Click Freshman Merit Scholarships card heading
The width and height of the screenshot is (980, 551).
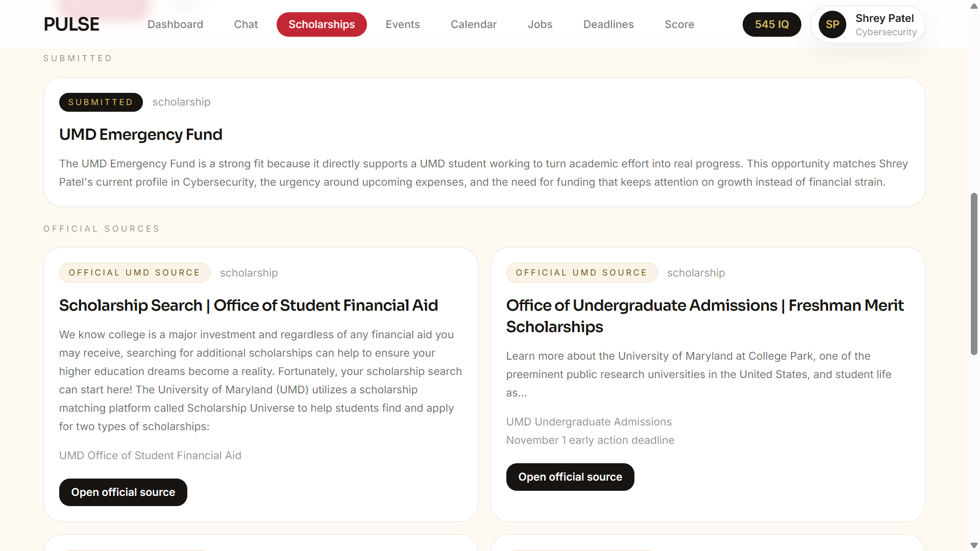coord(704,315)
